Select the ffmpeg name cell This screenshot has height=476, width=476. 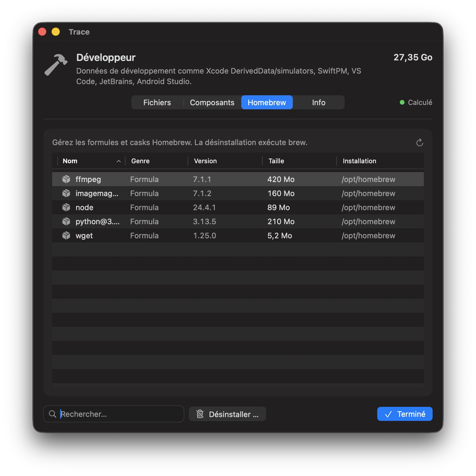88,179
